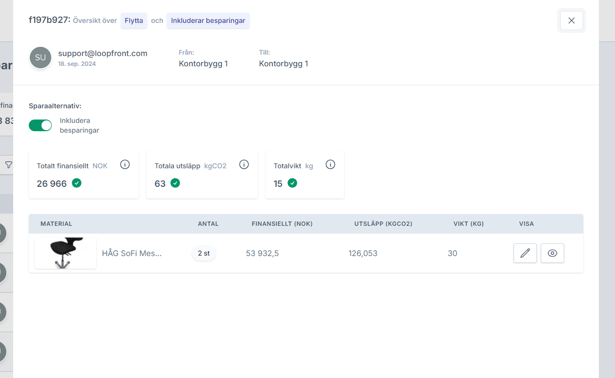Viewport: 615px width, 378px height.
Task: Click the eye view icon in row
Action: [x=552, y=253]
